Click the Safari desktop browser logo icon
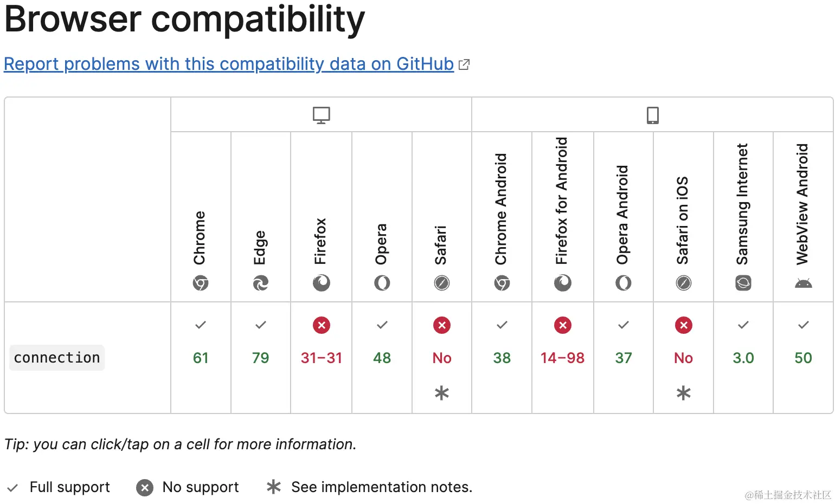The image size is (835, 504). pos(442,283)
